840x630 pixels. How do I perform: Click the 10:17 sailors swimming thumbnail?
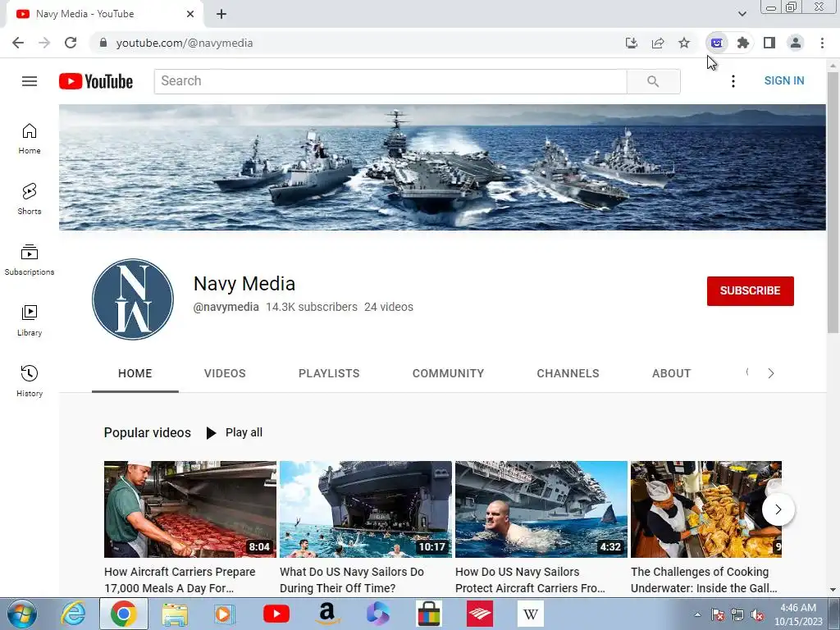pyautogui.click(x=366, y=509)
